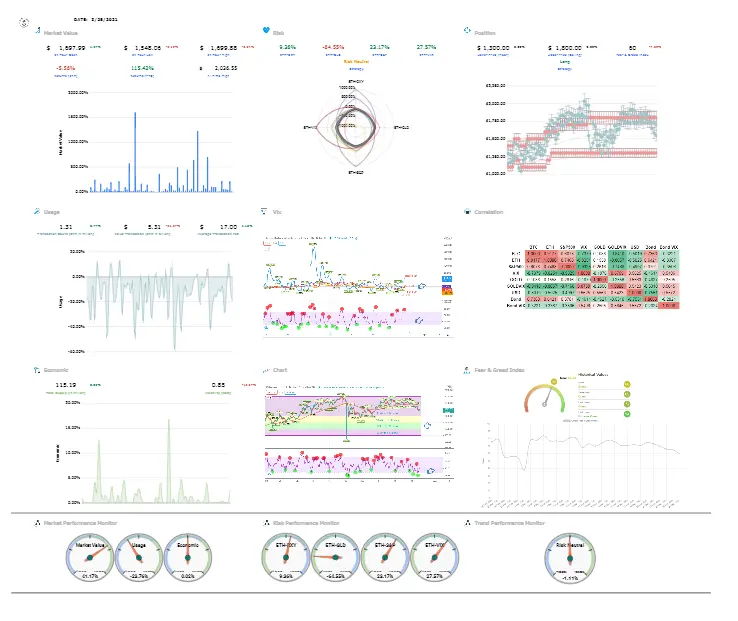Click the Long strategy label in Position

[565, 62]
